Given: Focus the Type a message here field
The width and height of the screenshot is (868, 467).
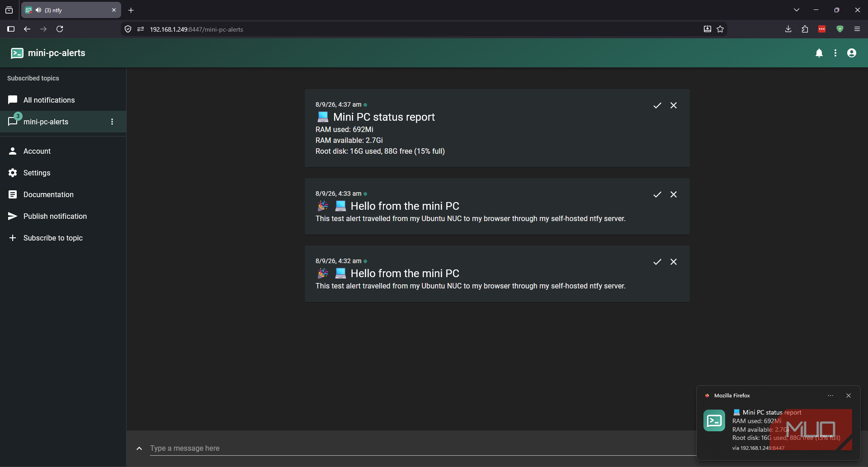Looking at the screenshot, I should [x=423, y=448].
